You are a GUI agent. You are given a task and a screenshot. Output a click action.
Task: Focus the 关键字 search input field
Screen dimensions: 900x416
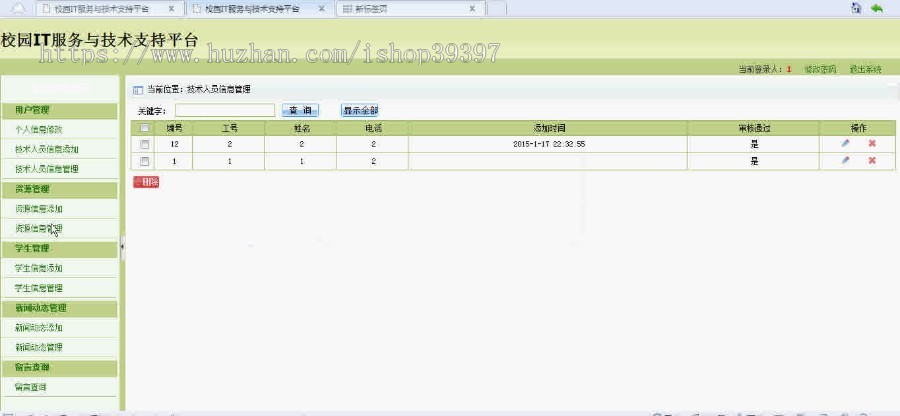coord(225,110)
